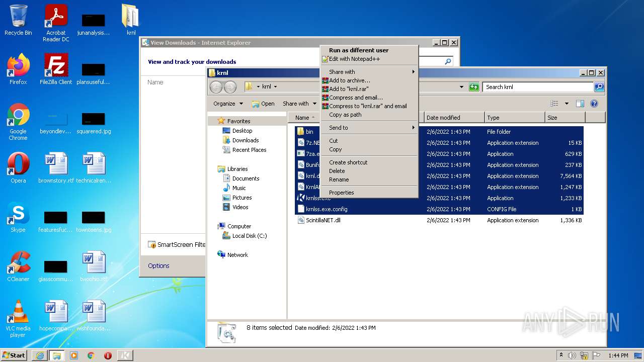Select Compress to "krnl.rar" and email
Image resolution: width=644 pixels, height=362 pixels.
click(369, 106)
